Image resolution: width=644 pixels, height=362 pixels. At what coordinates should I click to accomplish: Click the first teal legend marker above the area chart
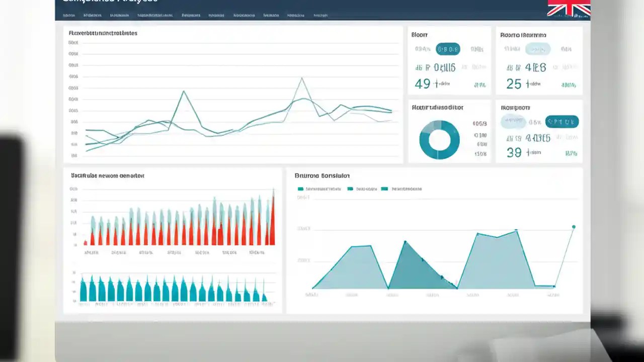301,189
